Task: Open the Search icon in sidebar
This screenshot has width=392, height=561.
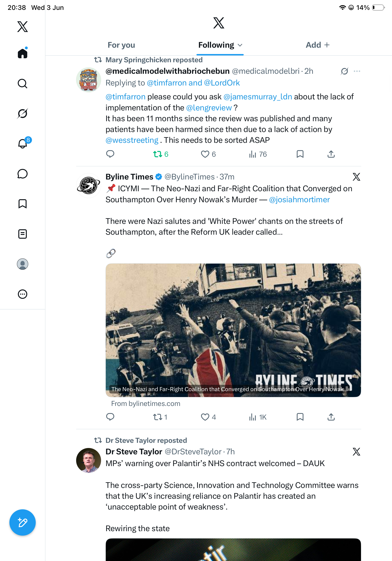Action: [23, 84]
